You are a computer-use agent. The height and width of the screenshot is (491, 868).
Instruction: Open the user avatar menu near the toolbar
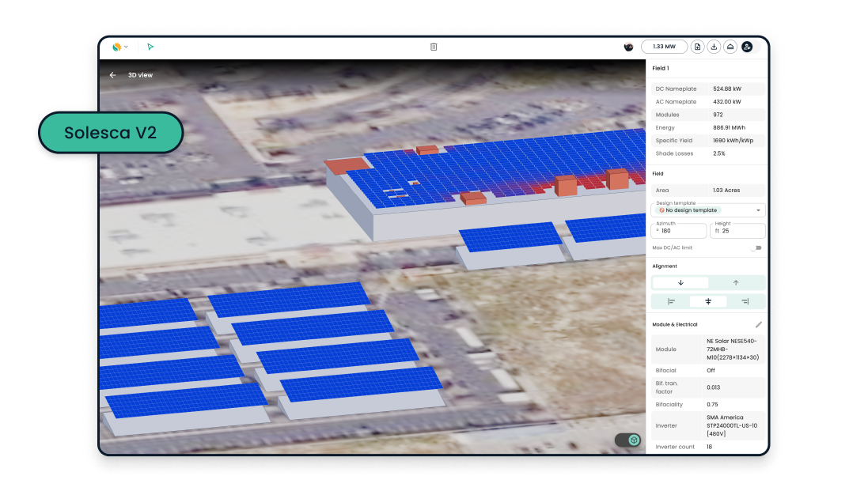point(628,47)
